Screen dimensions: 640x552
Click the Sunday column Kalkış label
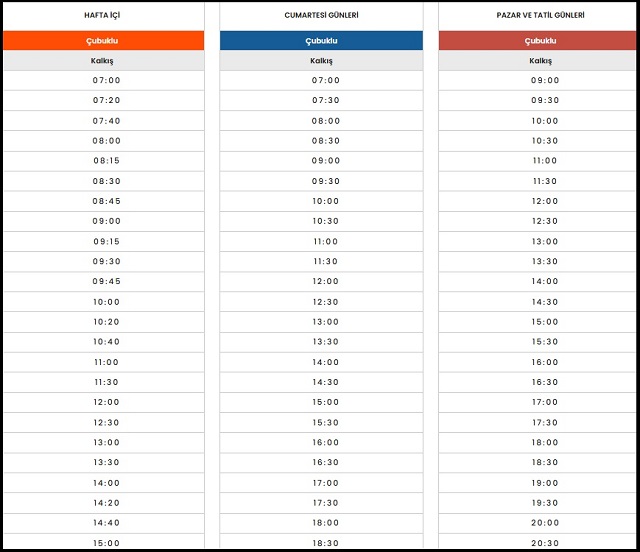[x=540, y=61]
